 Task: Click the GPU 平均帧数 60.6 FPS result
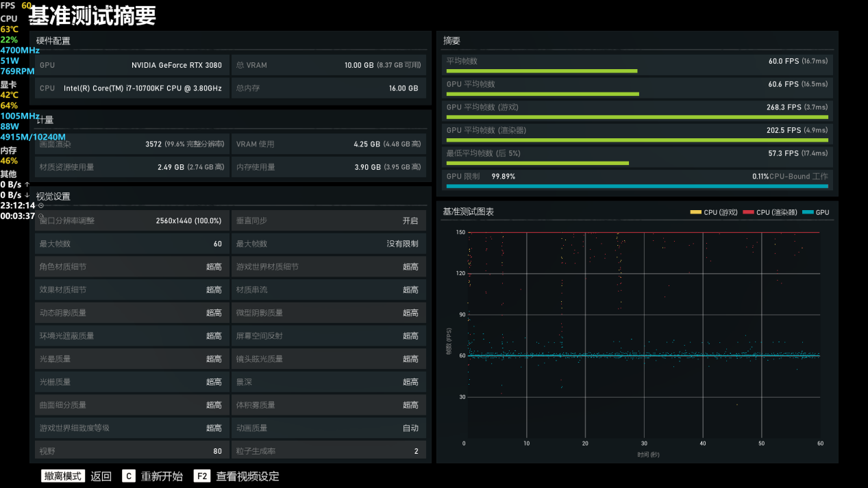click(637, 88)
